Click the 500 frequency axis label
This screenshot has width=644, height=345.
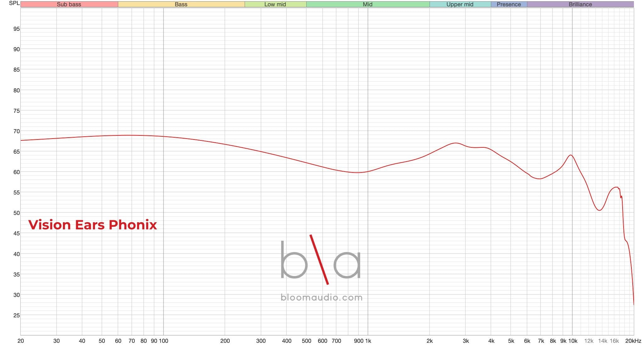tap(306, 341)
